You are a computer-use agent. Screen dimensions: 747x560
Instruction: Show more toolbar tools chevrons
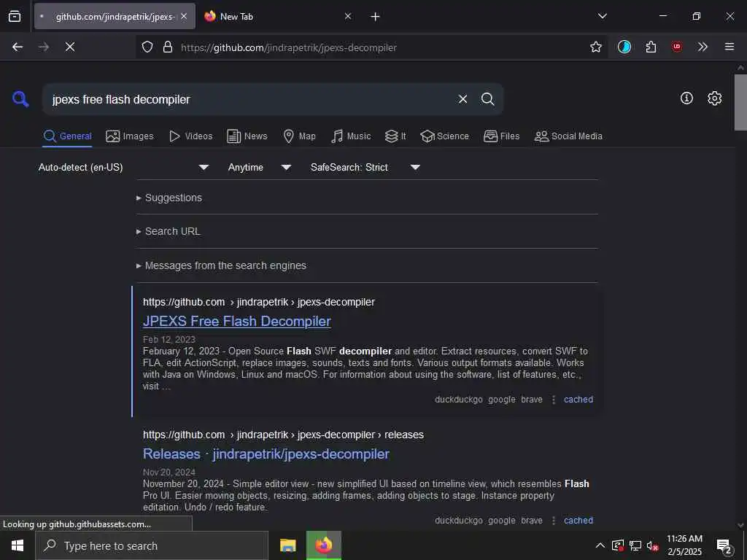(703, 47)
